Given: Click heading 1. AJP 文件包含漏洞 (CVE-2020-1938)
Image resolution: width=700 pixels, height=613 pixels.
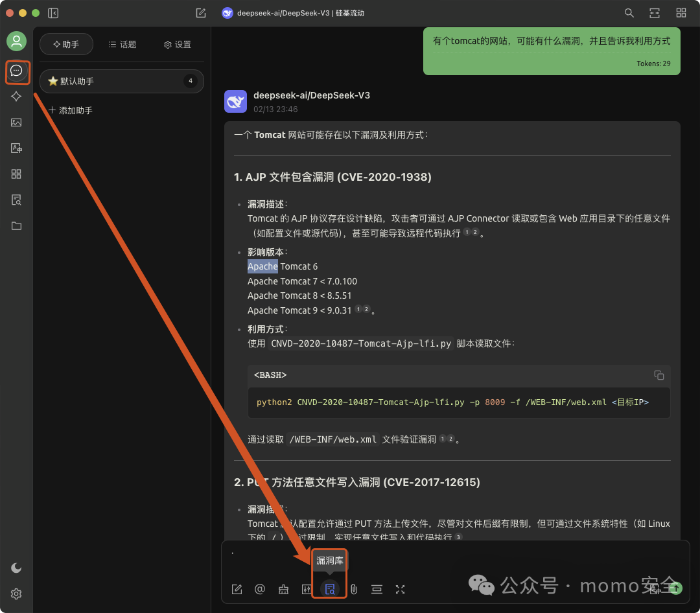Looking at the screenshot, I should tap(332, 178).
